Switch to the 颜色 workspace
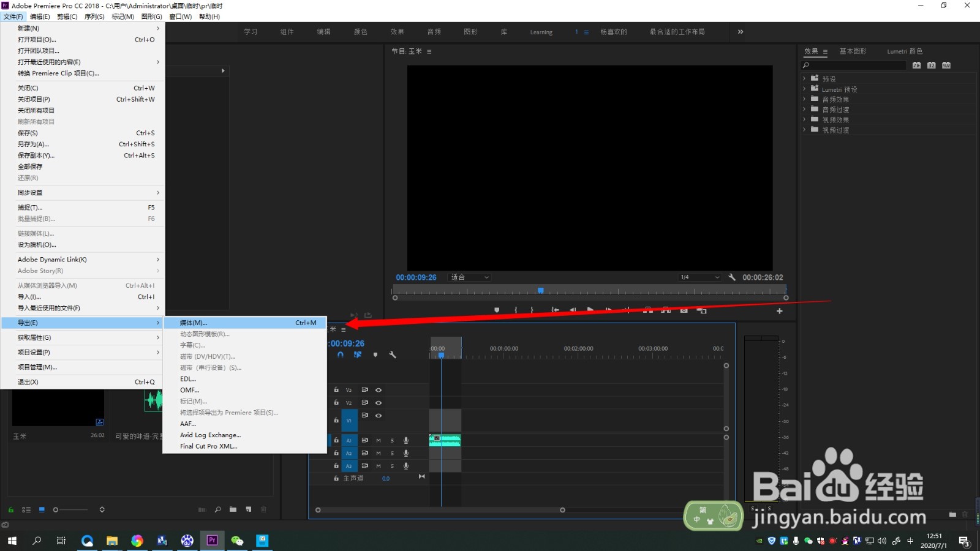 click(x=361, y=32)
